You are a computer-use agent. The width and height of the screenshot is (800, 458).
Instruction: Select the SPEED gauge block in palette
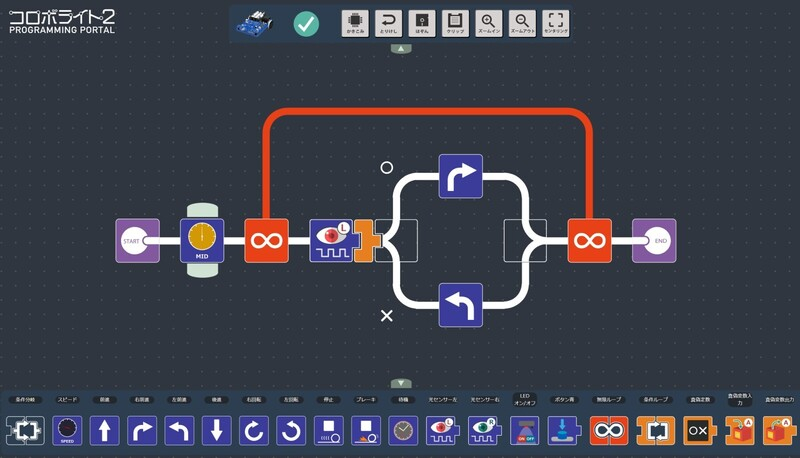point(68,431)
